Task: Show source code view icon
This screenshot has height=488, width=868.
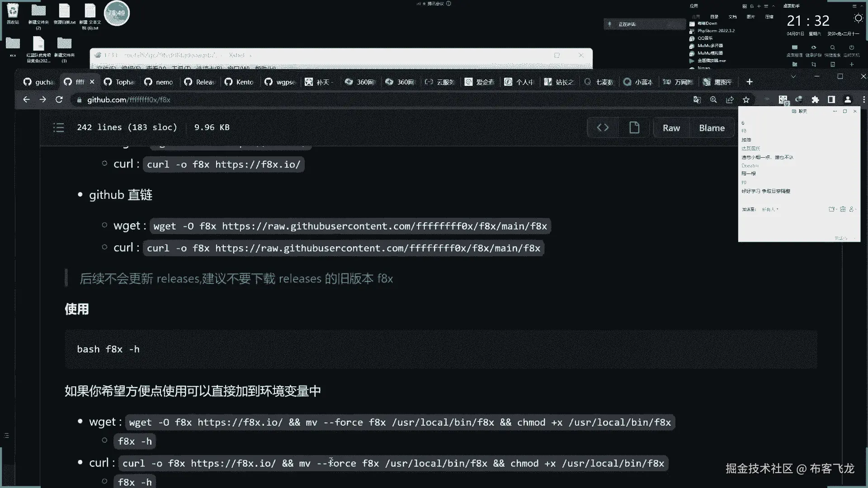Action: 603,128
